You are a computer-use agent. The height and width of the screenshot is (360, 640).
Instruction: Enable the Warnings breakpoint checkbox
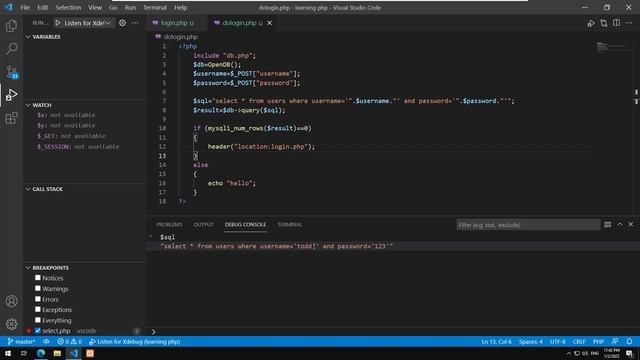(x=38, y=288)
